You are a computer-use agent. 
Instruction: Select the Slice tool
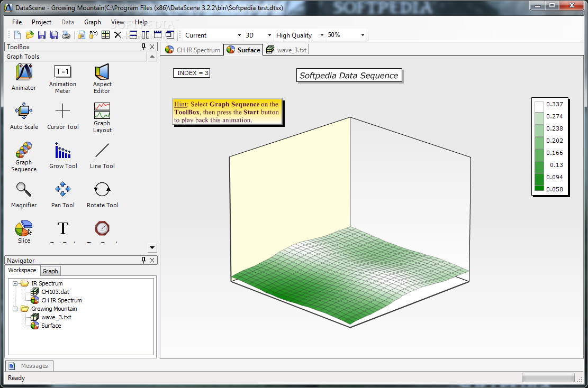pos(24,232)
